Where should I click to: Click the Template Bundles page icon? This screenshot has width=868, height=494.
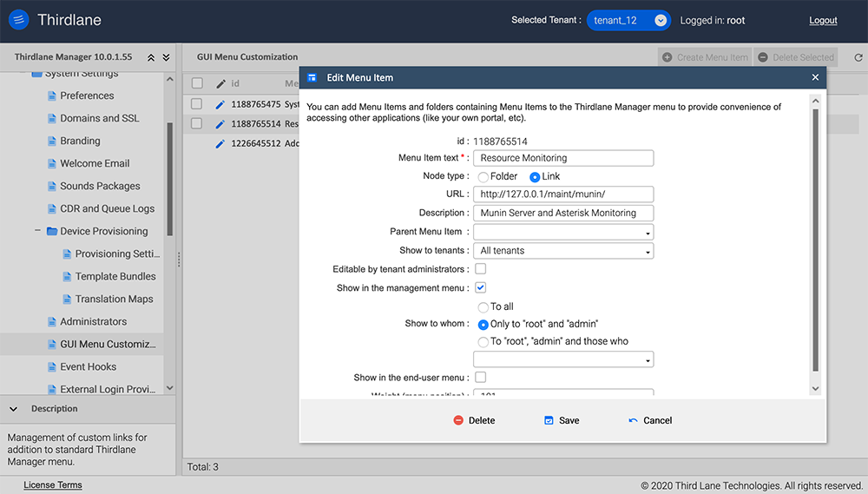point(67,276)
